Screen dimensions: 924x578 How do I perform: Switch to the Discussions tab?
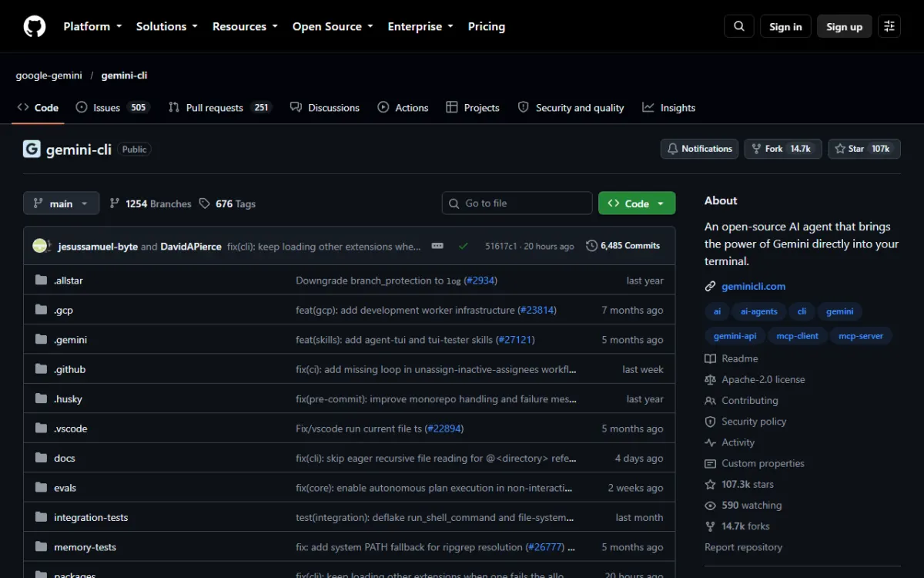click(x=325, y=108)
